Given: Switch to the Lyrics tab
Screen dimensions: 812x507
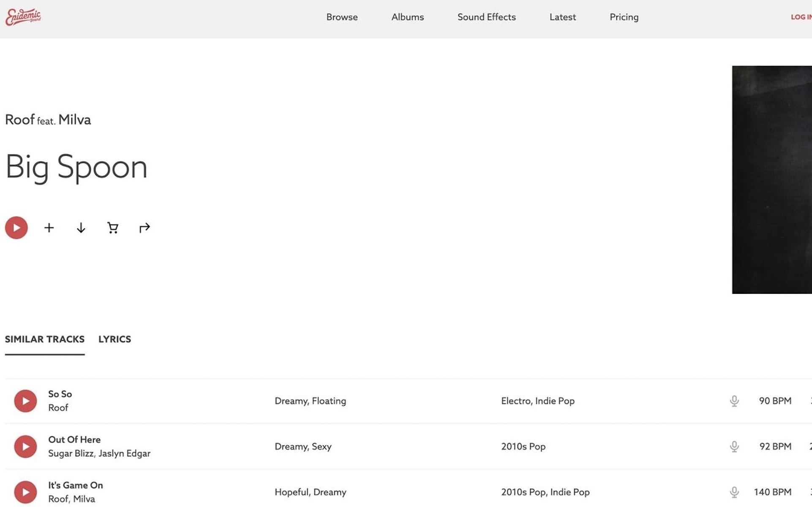Looking at the screenshot, I should click(114, 339).
